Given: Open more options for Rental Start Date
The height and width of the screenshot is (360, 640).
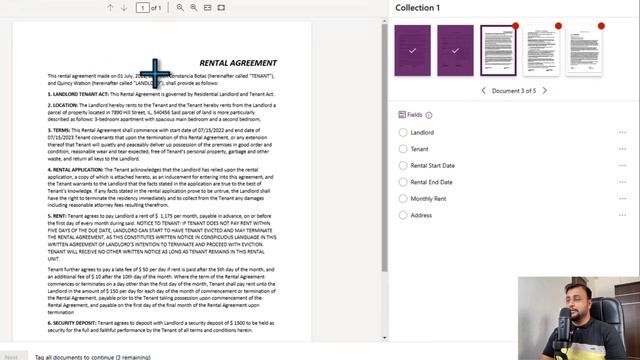Looking at the screenshot, I should click(622, 165).
